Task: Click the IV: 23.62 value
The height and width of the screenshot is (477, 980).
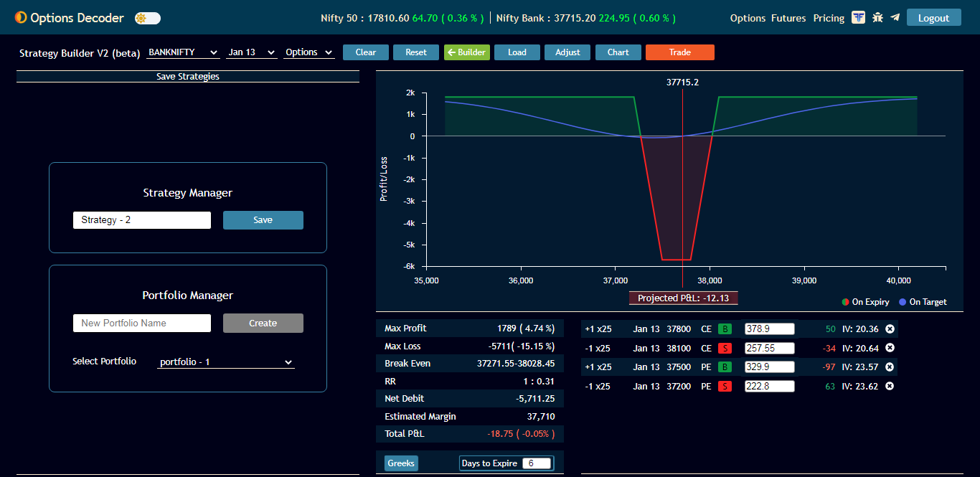Action: pos(860,387)
